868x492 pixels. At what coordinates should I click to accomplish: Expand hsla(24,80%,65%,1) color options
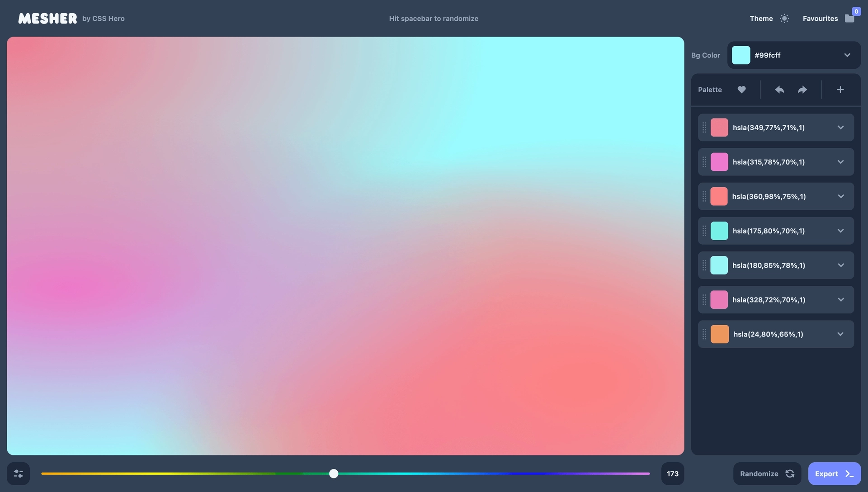tap(840, 334)
